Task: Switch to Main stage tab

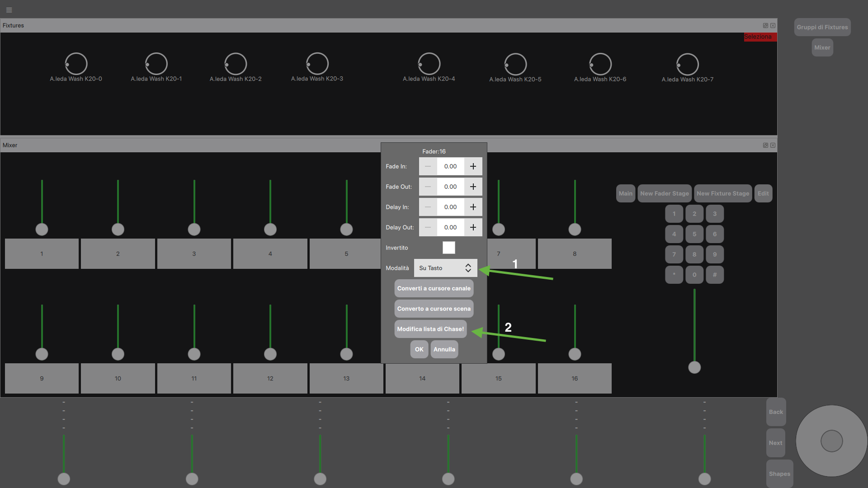Action: (x=626, y=193)
